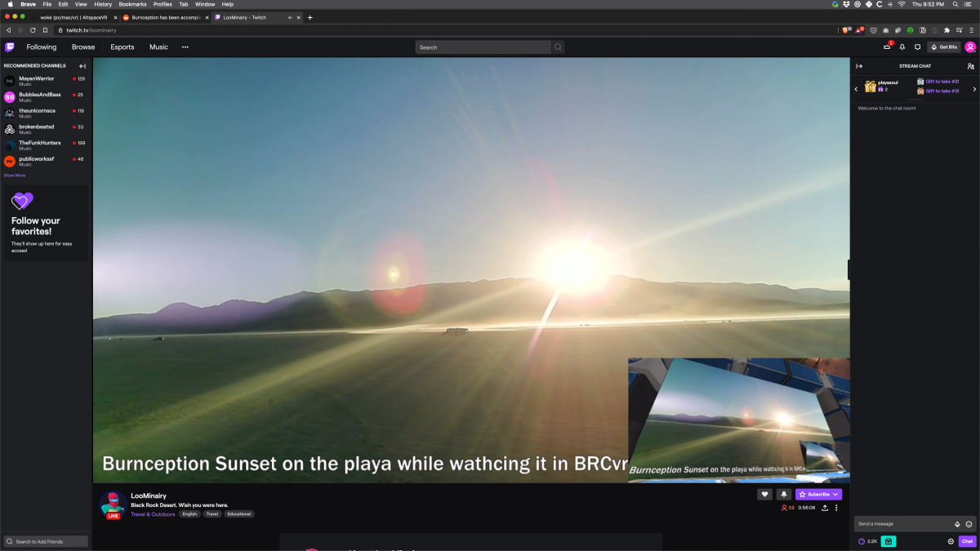Open the publicworkssf channel

pyautogui.click(x=45, y=161)
